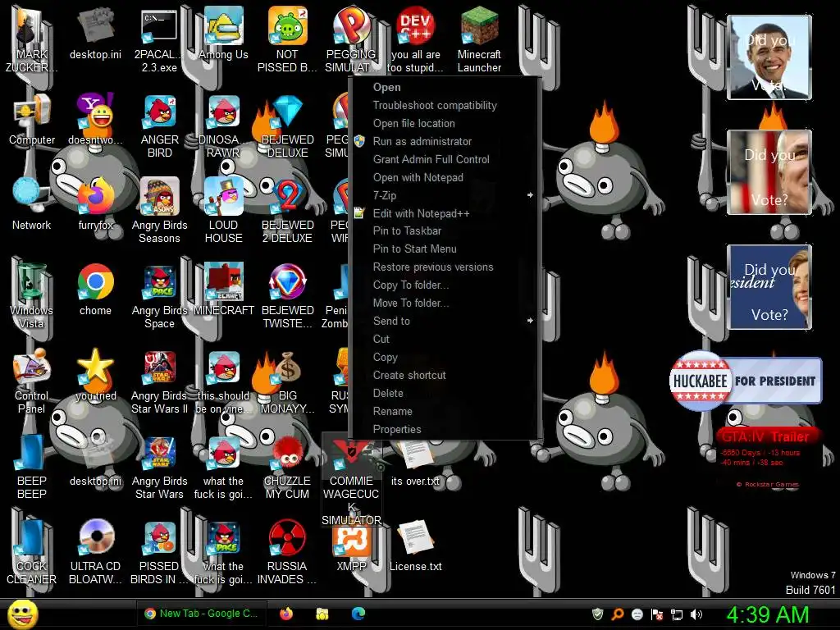Select the Computer desktop icon

point(32,120)
